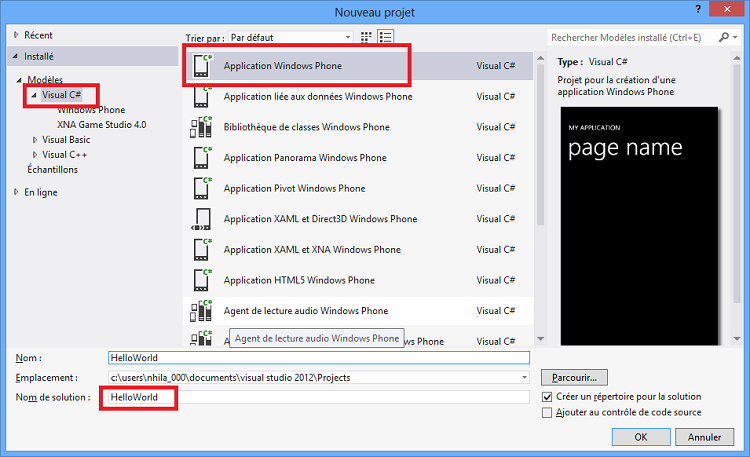Screen dimensions: 750x457
Task: Select Application XAML et Direct3D Windows Phone
Action: coord(358,219)
